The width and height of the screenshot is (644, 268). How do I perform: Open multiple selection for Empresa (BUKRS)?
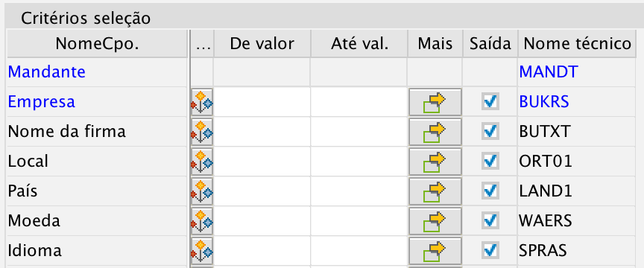(435, 102)
